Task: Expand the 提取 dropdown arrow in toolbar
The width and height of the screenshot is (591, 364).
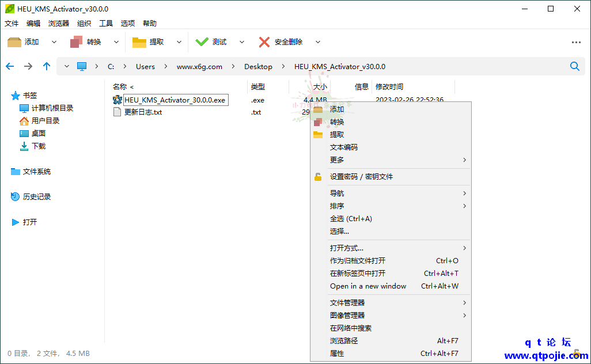Action: click(x=179, y=42)
